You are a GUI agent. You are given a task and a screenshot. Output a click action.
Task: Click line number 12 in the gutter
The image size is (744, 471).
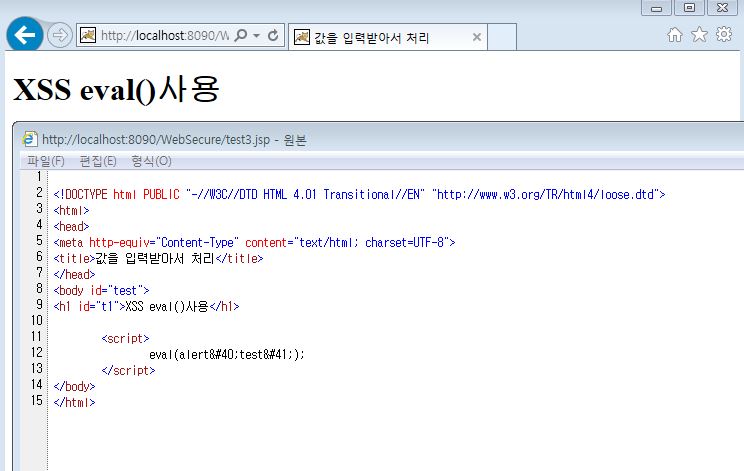(x=37, y=352)
